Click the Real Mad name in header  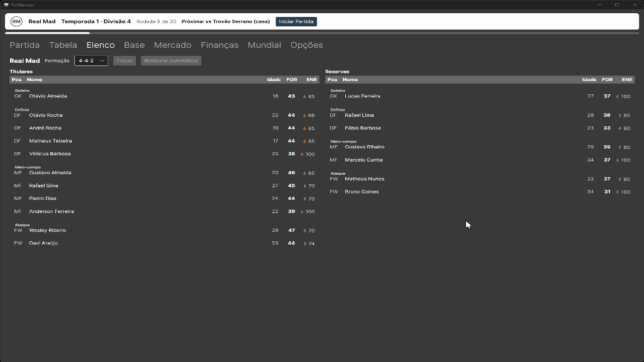[x=42, y=21]
